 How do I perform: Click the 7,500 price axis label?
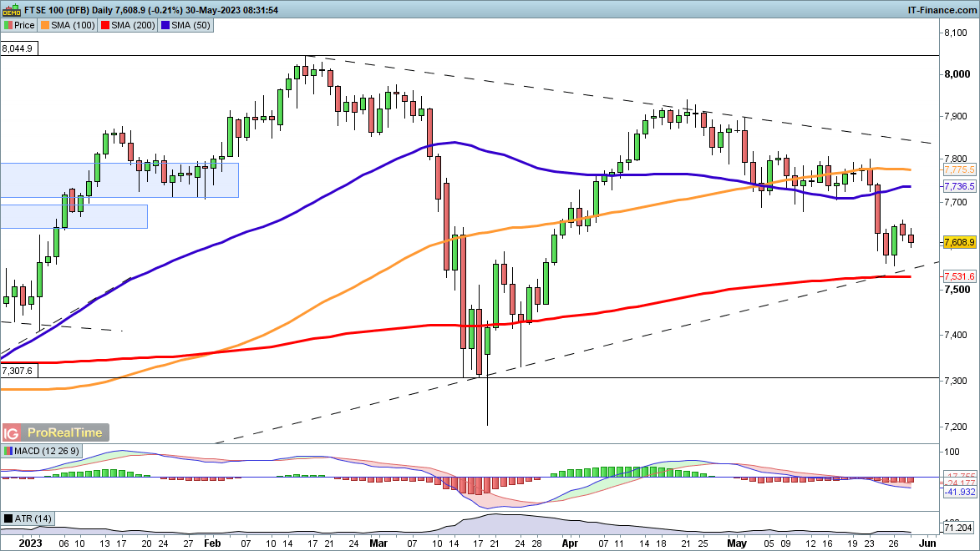[957, 291]
